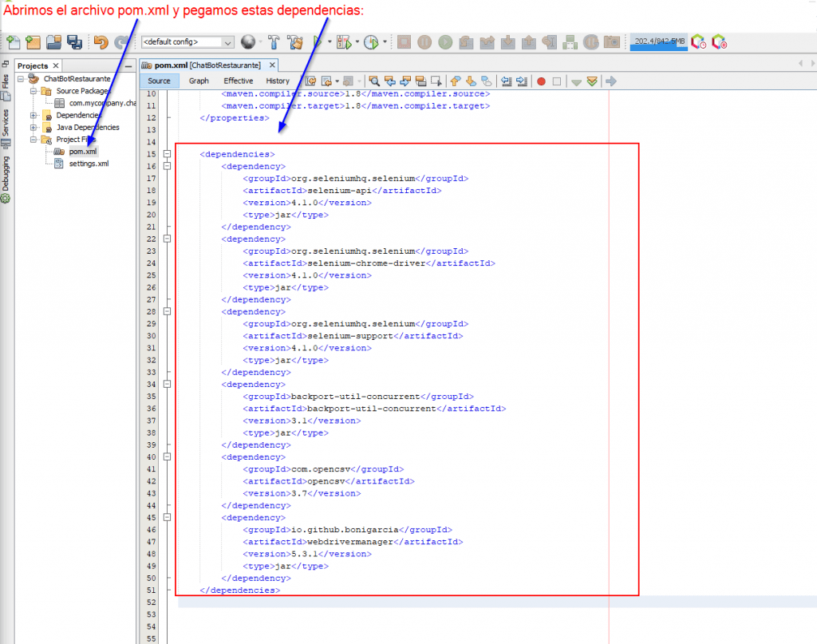
Task: Open the Files side tab
Action: 6,83
